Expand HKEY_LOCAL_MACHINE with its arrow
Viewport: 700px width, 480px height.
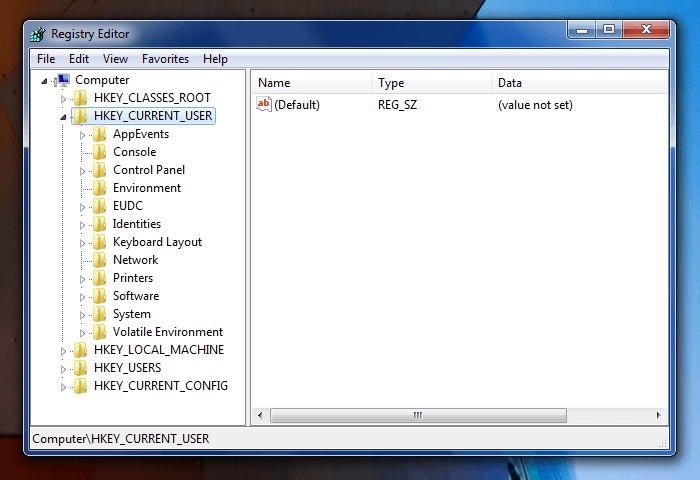click(63, 351)
